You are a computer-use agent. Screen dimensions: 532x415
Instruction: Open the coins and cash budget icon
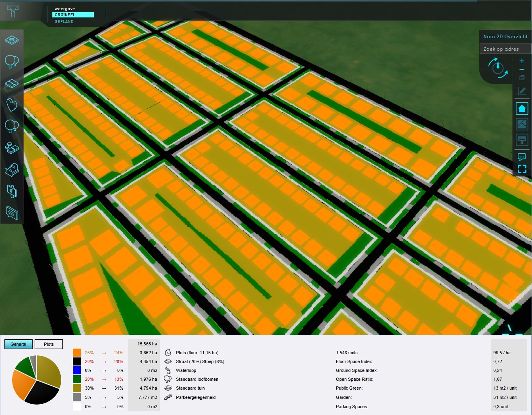click(12, 148)
